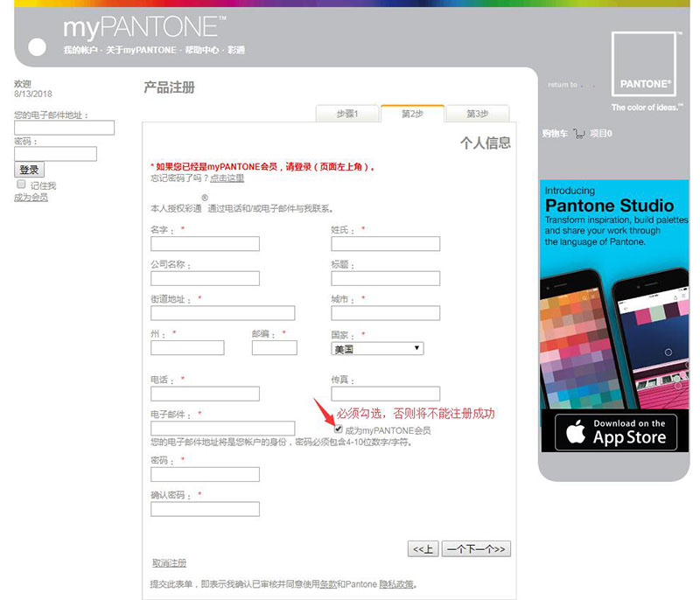Screen dimensions: 700x600
Task: Go back with the <<上 button
Action: click(x=423, y=548)
